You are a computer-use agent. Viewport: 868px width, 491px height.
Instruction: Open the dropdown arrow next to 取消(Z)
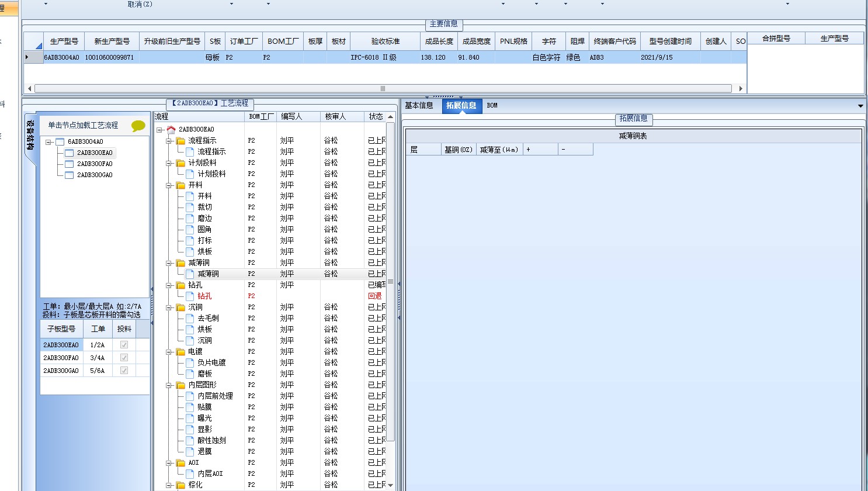231,4
